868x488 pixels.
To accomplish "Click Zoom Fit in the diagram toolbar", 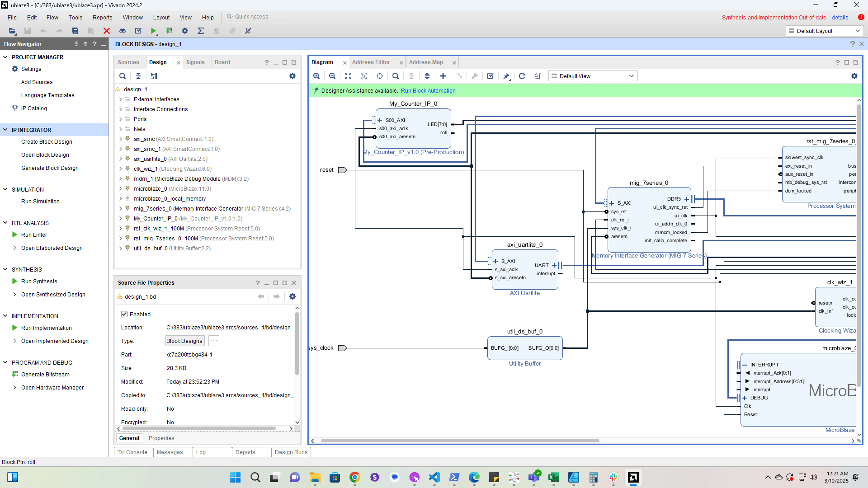I will 348,76.
